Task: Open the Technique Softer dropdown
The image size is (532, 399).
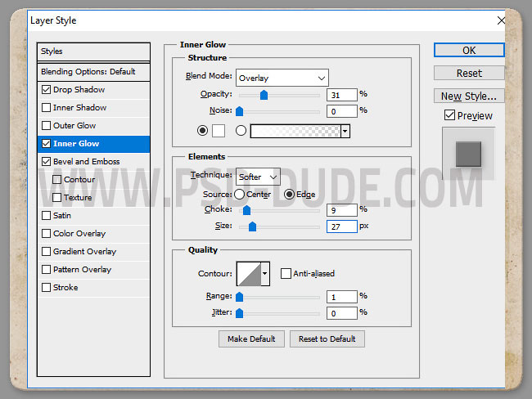Action: tap(258, 177)
